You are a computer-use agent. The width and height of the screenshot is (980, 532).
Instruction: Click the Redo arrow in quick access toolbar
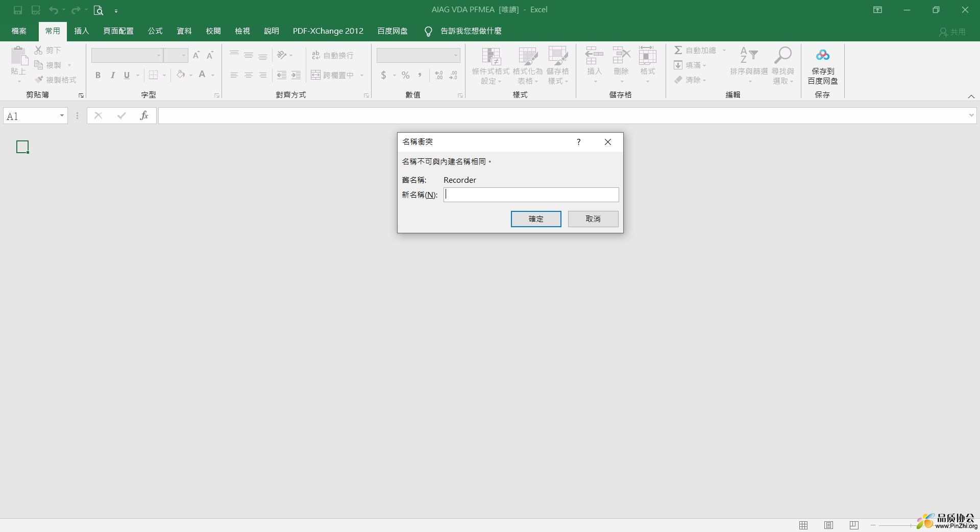point(76,10)
